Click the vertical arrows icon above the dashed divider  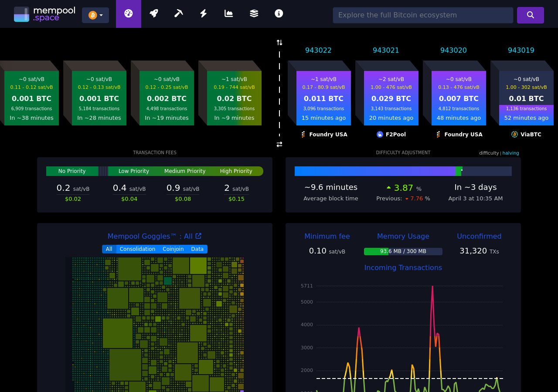click(279, 42)
